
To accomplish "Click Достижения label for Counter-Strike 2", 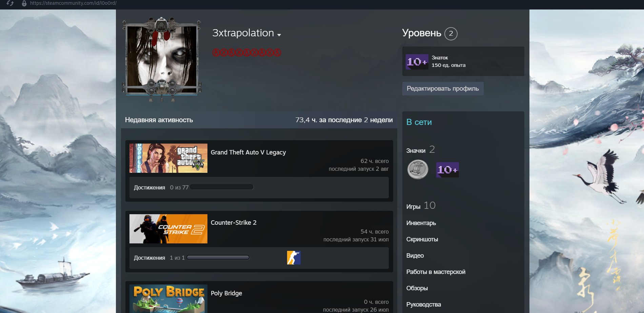I will click(x=149, y=258).
